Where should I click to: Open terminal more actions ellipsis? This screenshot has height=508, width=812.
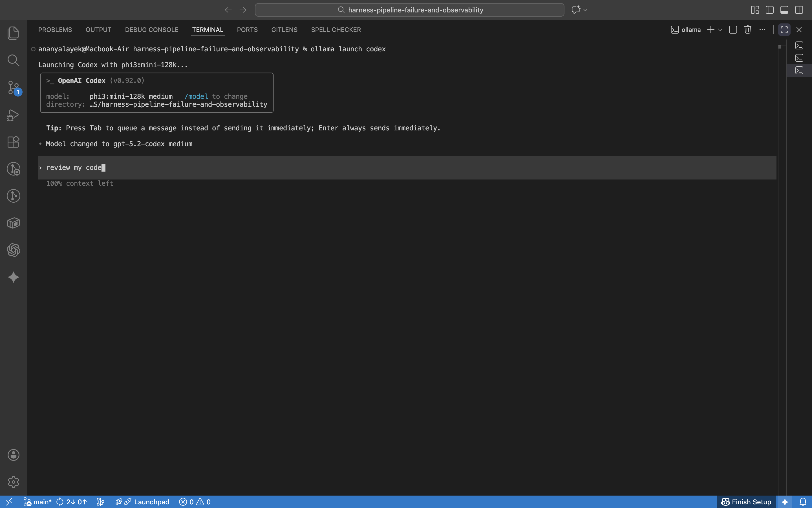coord(762,30)
